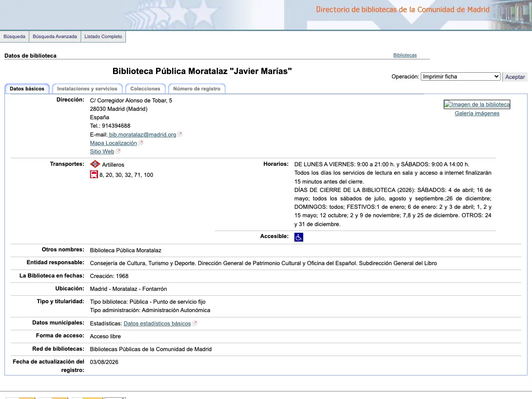Viewport: 532px width, 399px height.
Task: Click the bib.moratalaz@madrid.org email link
Action: coord(142,135)
